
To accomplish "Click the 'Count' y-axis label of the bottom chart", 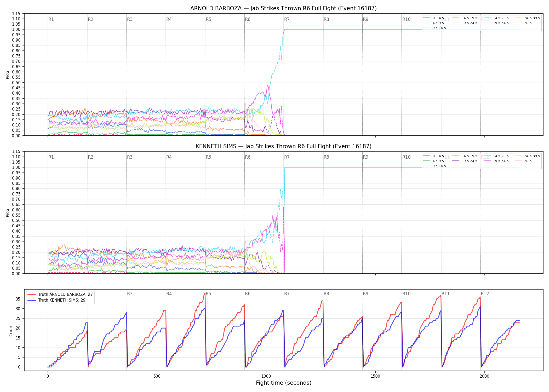I will click(x=11, y=330).
